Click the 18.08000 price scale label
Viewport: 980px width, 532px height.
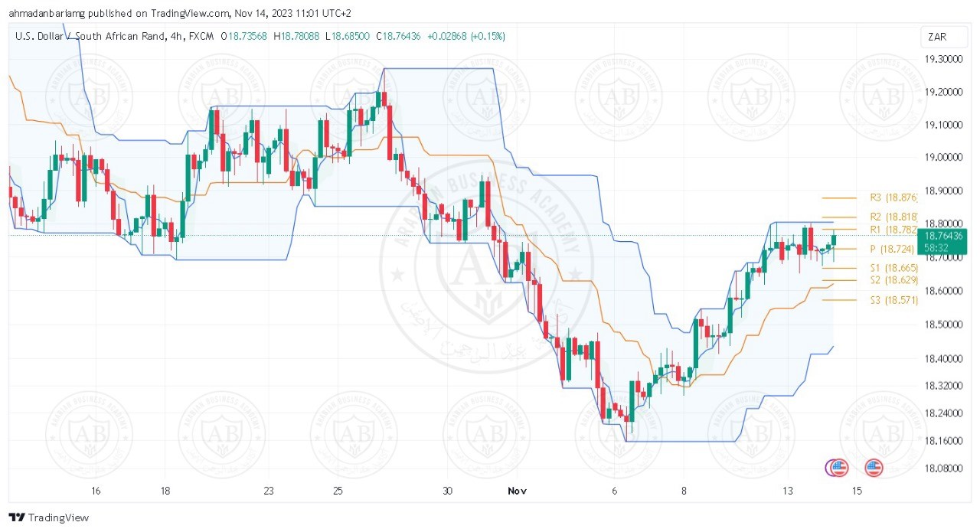tap(942, 468)
